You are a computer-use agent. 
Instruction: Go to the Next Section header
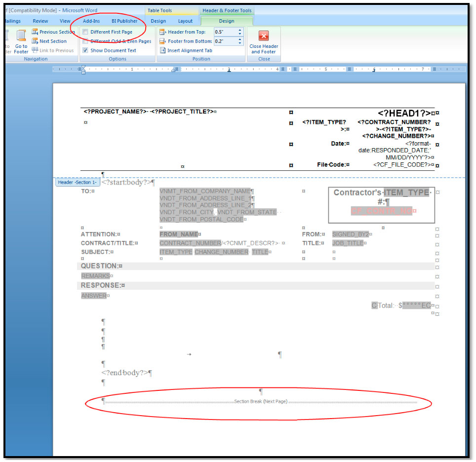pos(49,41)
